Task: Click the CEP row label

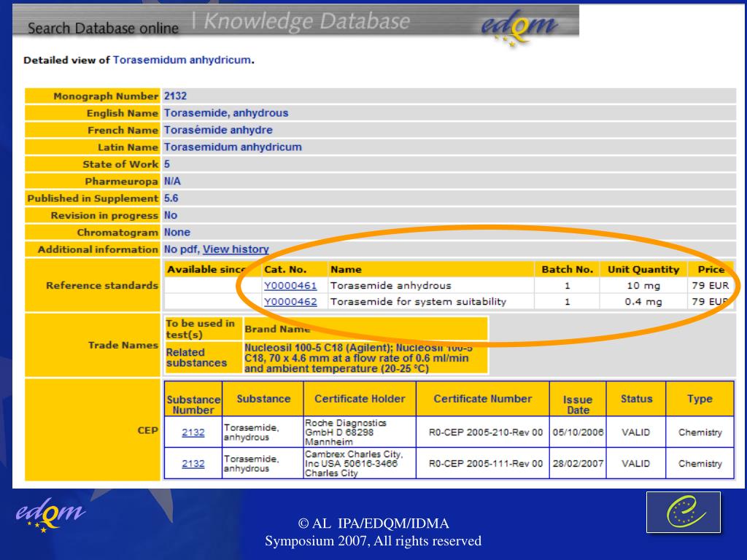Action: (147, 430)
